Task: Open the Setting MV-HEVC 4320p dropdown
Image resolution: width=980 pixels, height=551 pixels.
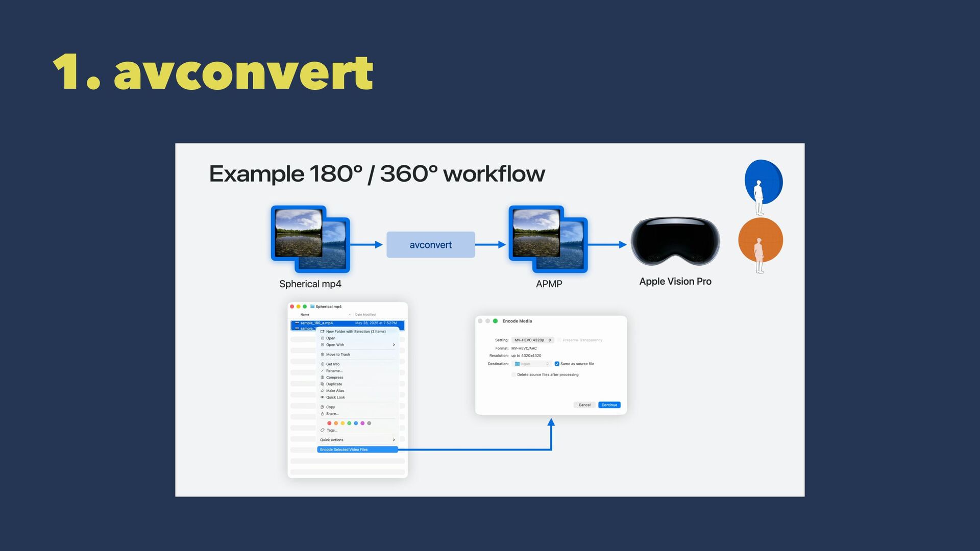Action: pyautogui.click(x=532, y=340)
